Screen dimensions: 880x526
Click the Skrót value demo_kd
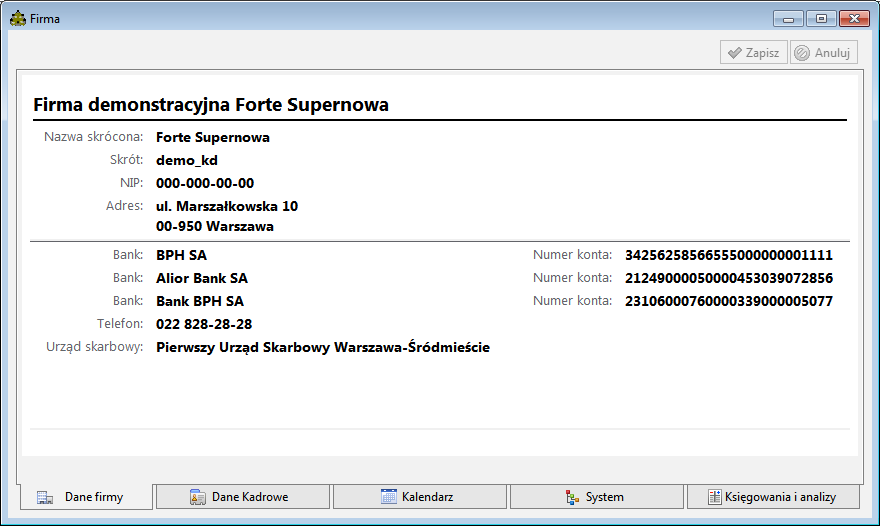coord(187,161)
